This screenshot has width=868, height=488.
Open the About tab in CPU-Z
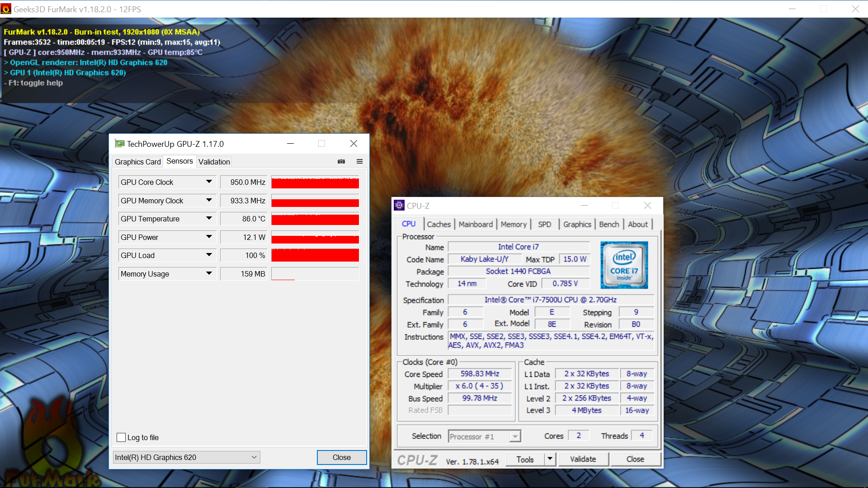click(x=638, y=225)
